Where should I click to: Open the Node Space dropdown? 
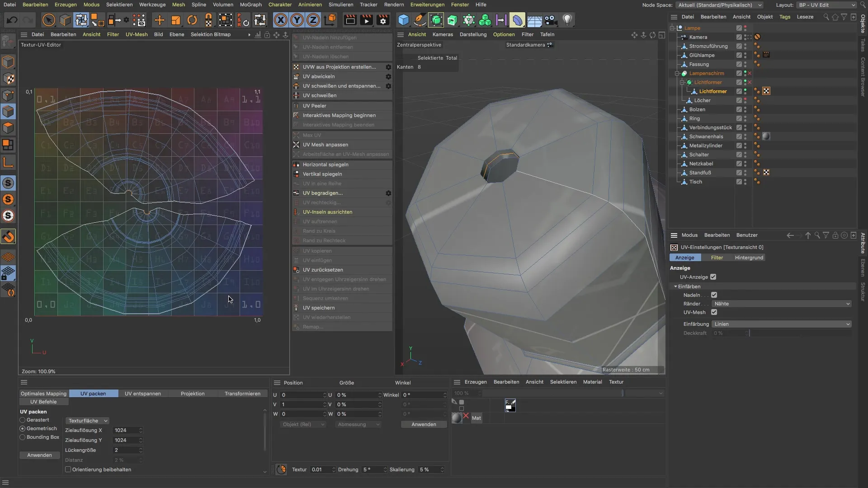[720, 5]
